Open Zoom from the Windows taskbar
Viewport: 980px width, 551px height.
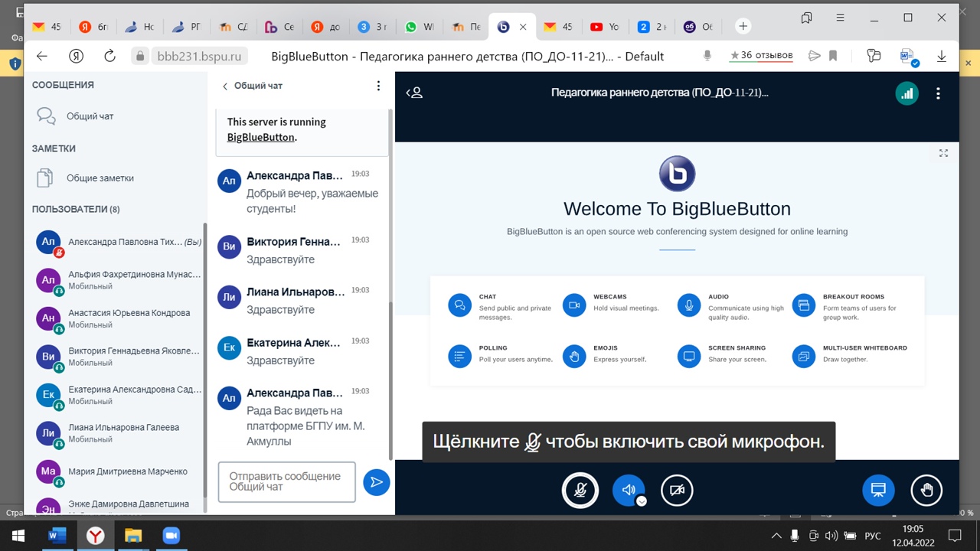[x=171, y=536]
